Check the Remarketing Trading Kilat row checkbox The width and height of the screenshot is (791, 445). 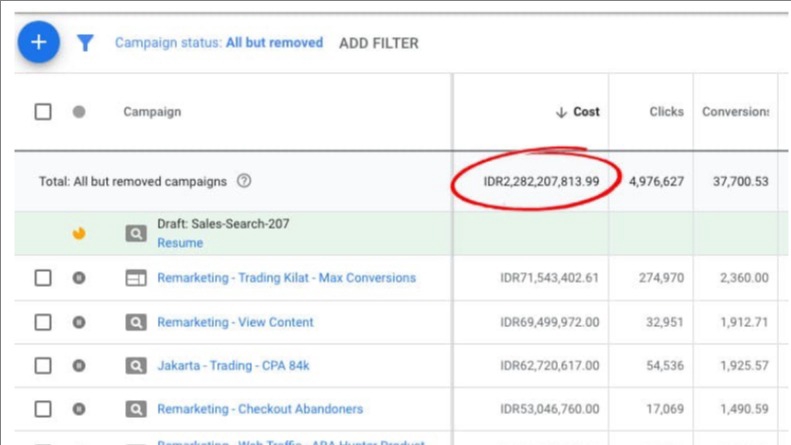(43, 277)
